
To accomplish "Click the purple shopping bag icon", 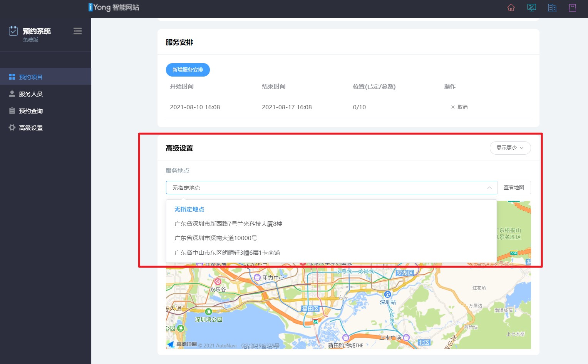I will (573, 8).
